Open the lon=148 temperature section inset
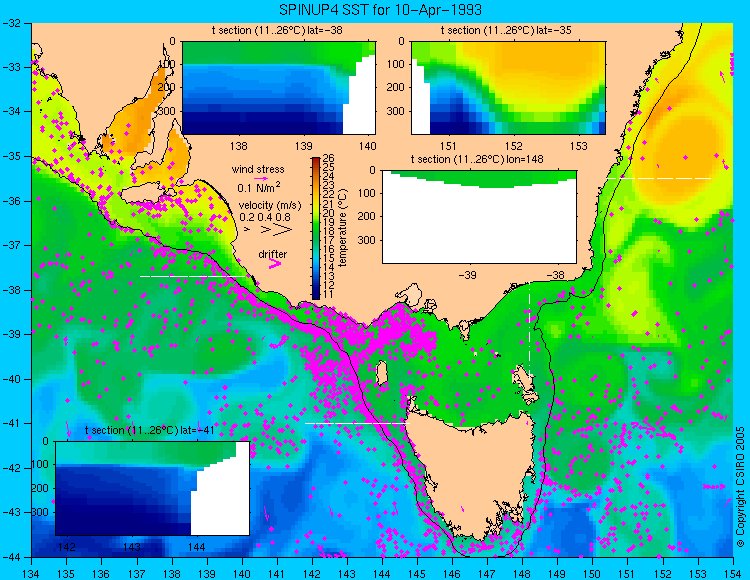The width and height of the screenshot is (750, 580). pyautogui.click(x=479, y=217)
